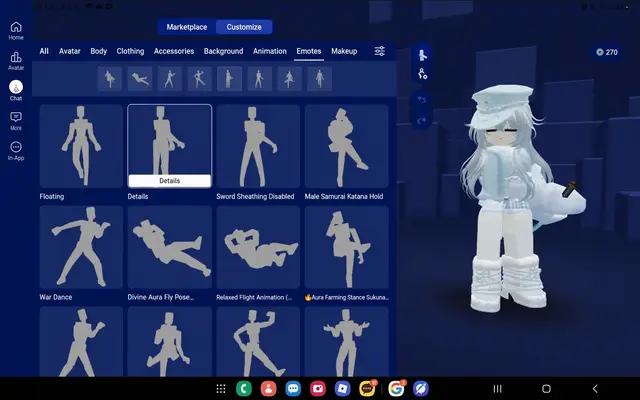This screenshot has height=400, width=640.
Task: Open the red Camera app in taskbar
Action: click(318, 389)
